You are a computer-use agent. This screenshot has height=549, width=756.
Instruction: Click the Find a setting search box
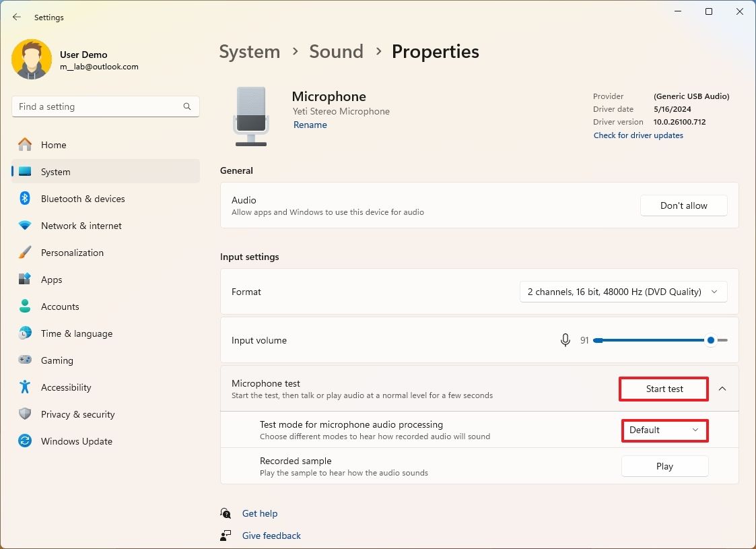coord(105,106)
